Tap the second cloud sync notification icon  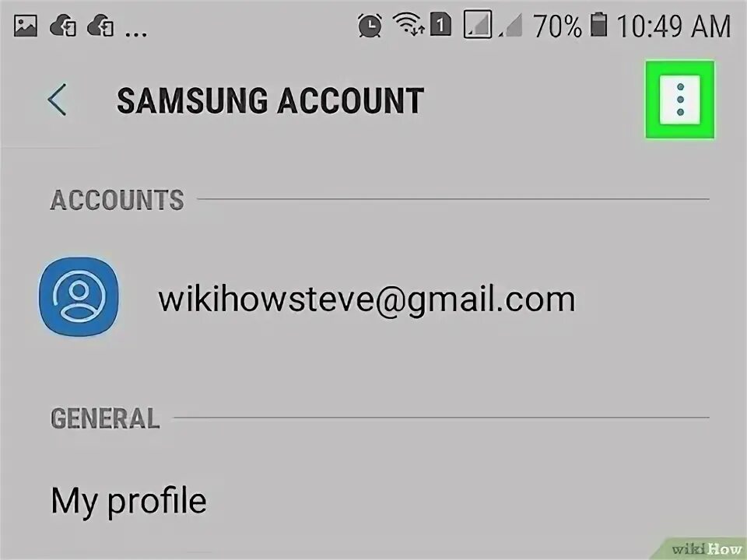coord(100,26)
